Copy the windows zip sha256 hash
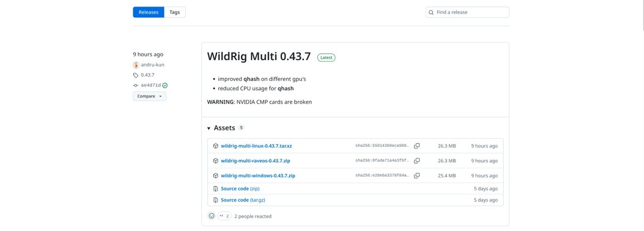The width and height of the screenshot is (644, 231). [416, 176]
